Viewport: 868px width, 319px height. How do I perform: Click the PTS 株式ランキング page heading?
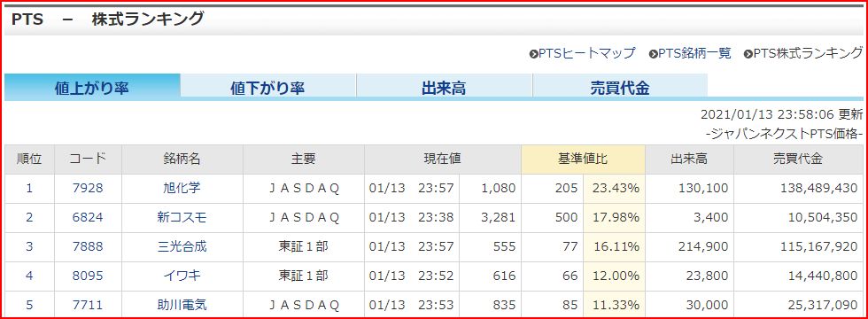coord(107,19)
